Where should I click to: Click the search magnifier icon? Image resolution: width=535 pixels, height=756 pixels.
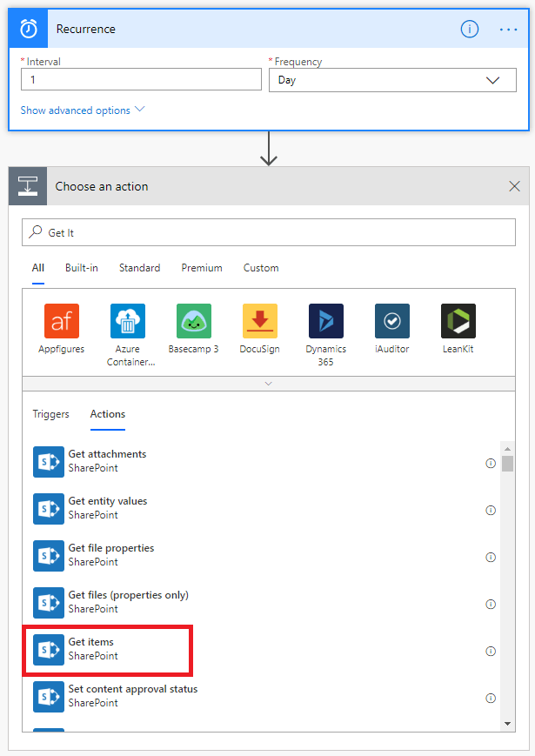tap(35, 232)
